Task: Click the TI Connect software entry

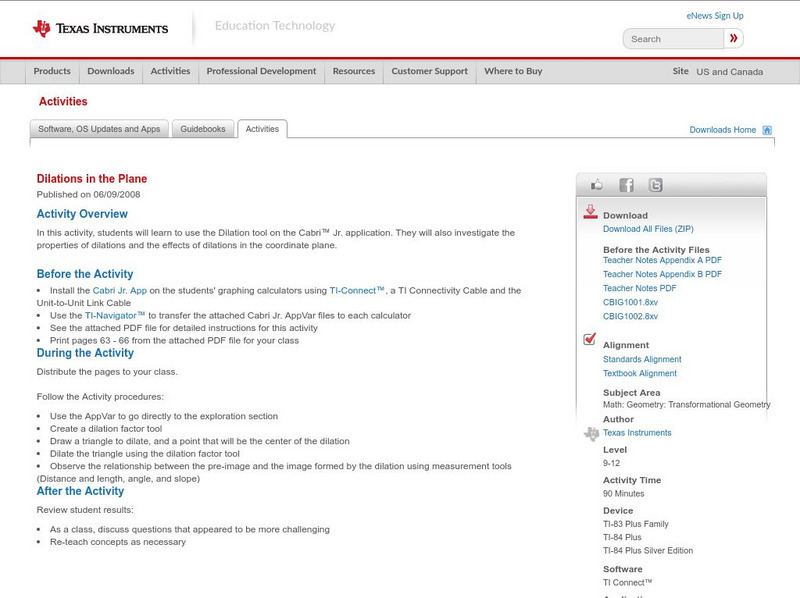Action: tap(628, 583)
